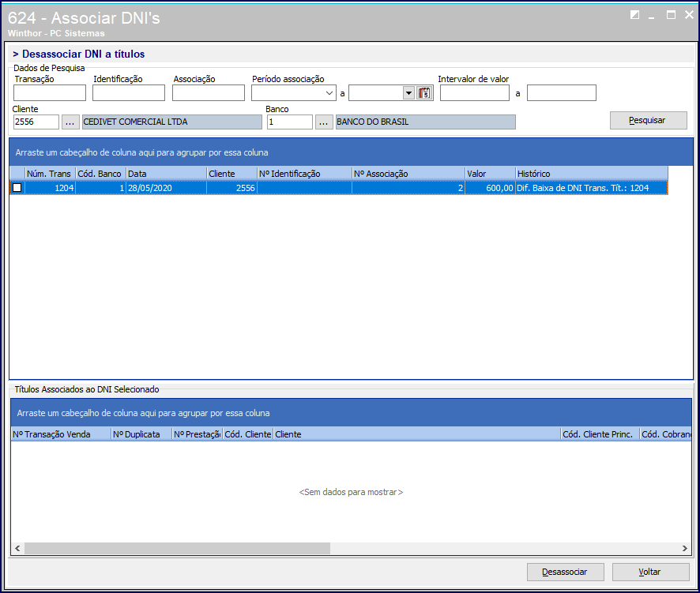Image resolution: width=700 pixels, height=593 pixels.
Task: Click the Desassociar button
Action: (565, 572)
